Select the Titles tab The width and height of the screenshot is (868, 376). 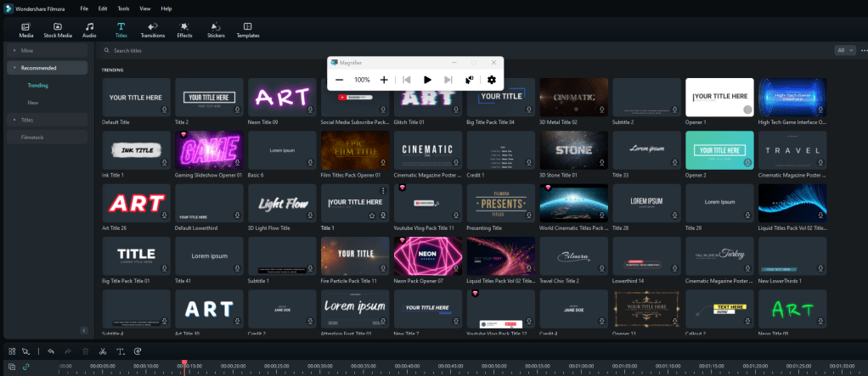(121, 31)
